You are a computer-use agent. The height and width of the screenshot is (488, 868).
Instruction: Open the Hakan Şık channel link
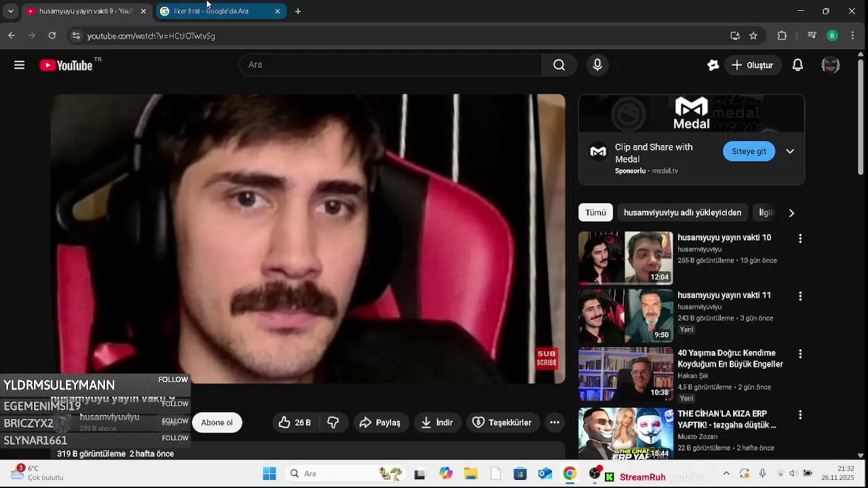click(x=692, y=375)
